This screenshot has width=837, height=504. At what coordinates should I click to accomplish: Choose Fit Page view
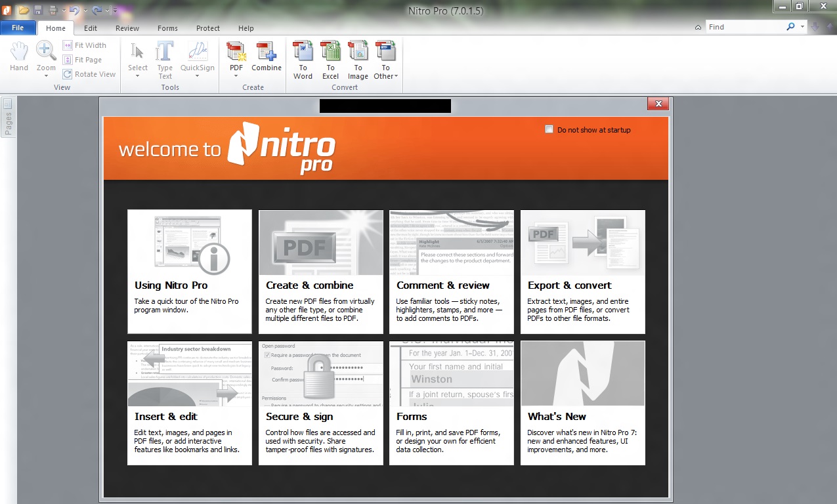[83, 60]
